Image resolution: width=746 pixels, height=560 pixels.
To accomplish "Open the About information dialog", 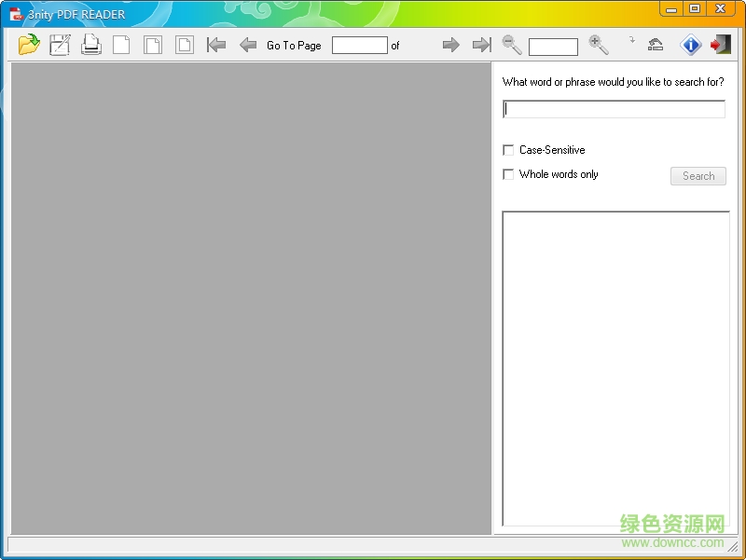I will click(x=688, y=44).
